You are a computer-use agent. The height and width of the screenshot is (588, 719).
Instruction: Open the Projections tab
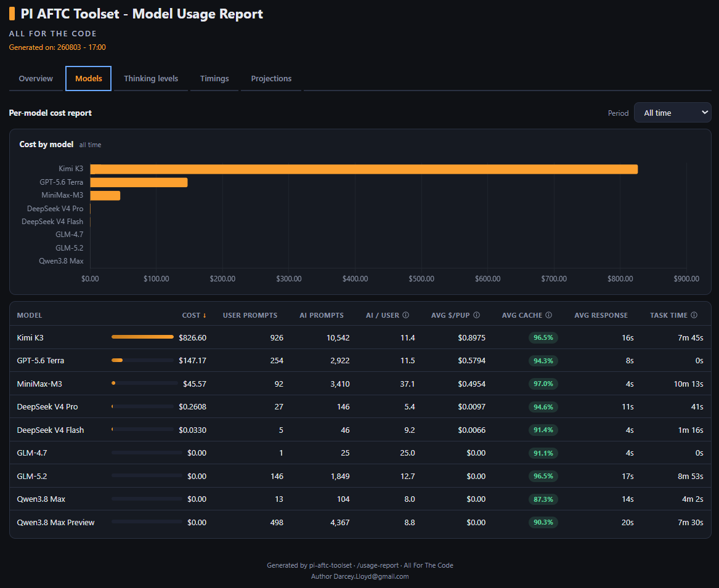[x=271, y=78]
